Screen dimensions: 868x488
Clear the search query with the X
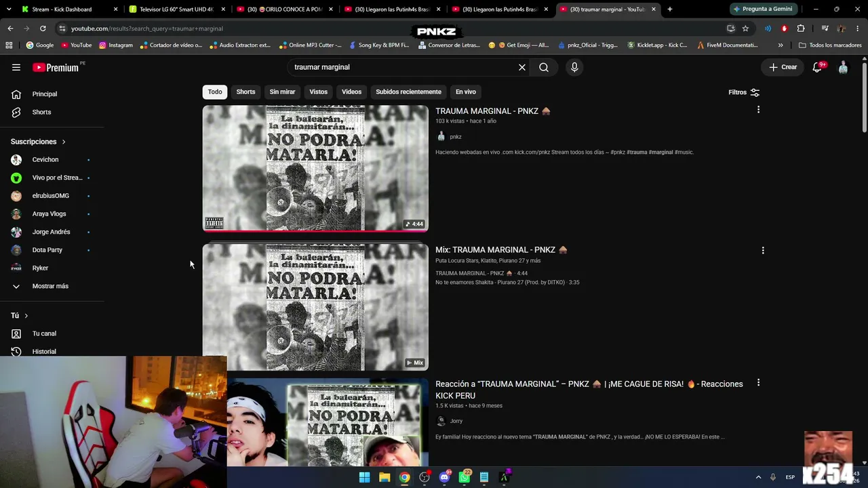click(x=522, y=67)
